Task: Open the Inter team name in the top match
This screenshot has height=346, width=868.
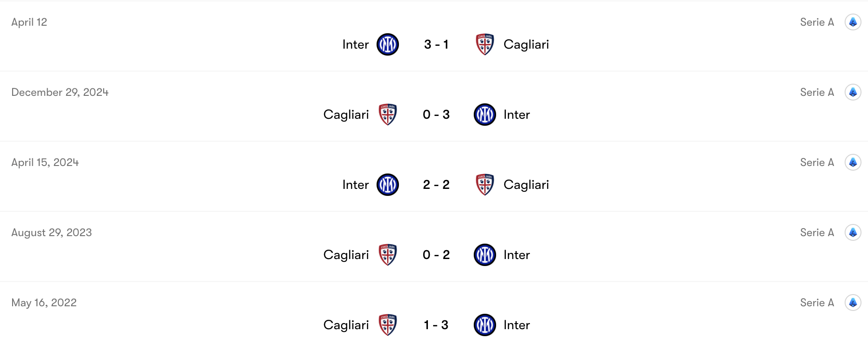Action: 355,44
